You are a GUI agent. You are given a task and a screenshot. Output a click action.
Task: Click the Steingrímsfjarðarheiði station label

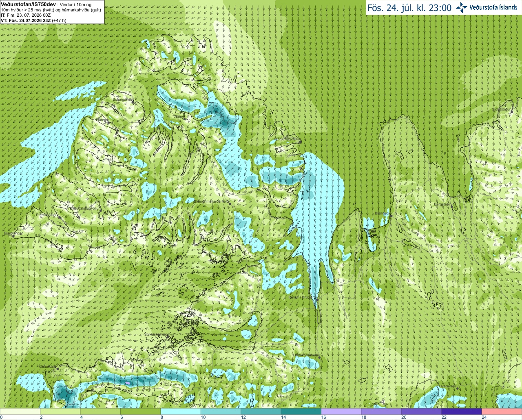pyautogui.click(x=211, y=201)
